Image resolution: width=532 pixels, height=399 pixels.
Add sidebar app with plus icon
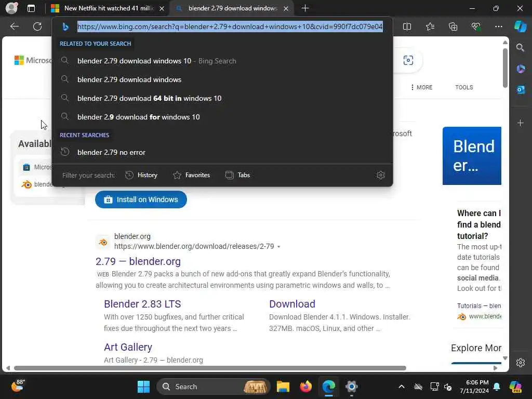pos(521,123)
